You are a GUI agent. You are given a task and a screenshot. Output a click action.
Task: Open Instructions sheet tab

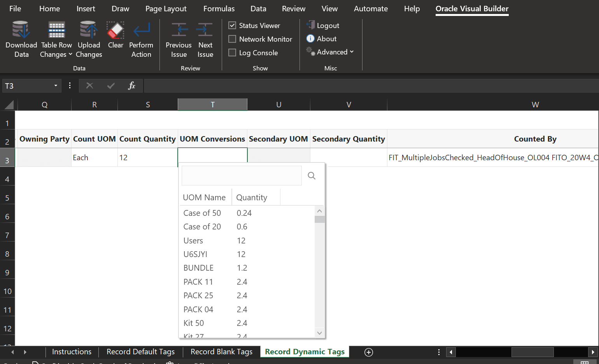[72, 352]
